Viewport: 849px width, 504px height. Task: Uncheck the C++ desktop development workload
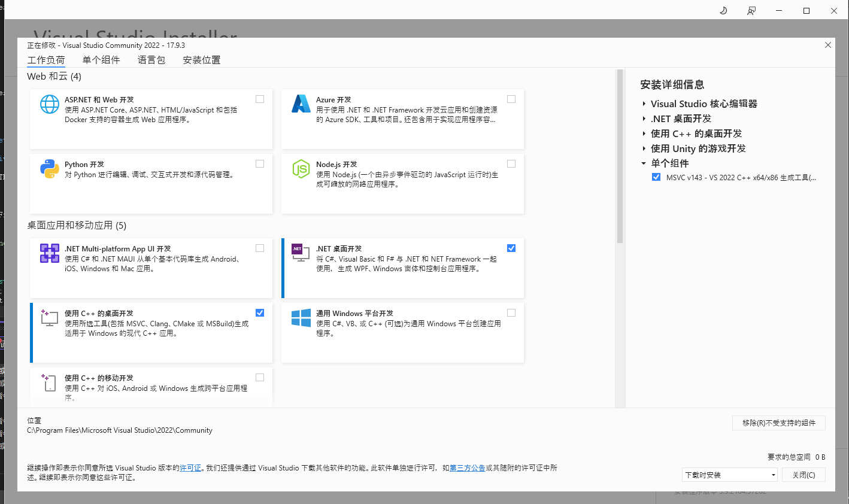click(260, 313)
